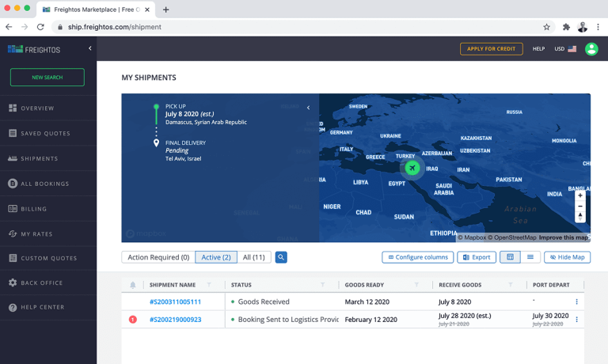Click the green user avatar icon
608x364 pixels.
pos(591,49)
